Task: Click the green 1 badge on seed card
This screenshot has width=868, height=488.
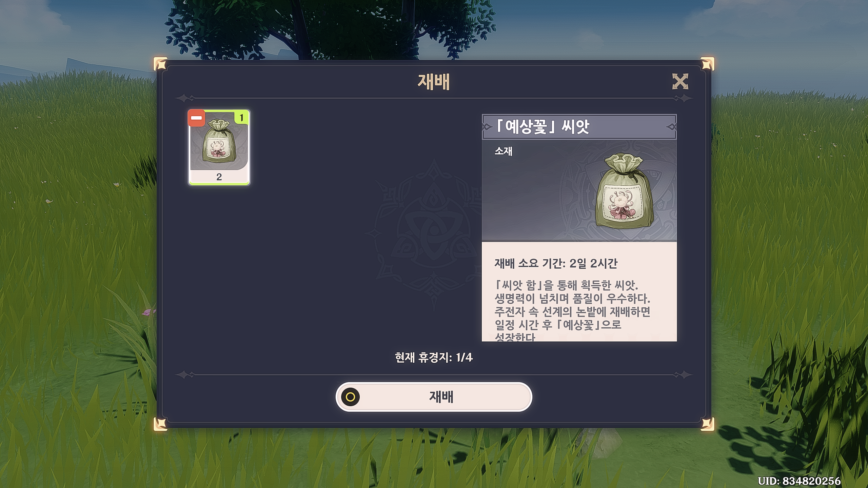Action: (x=241, y=118)
